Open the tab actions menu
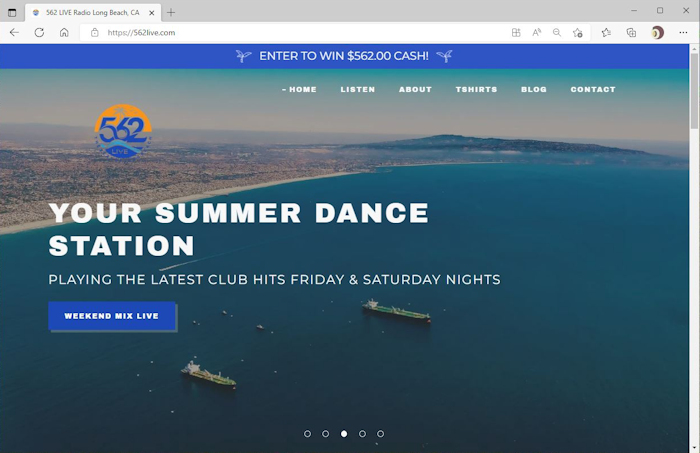 (x=12, y=12)
